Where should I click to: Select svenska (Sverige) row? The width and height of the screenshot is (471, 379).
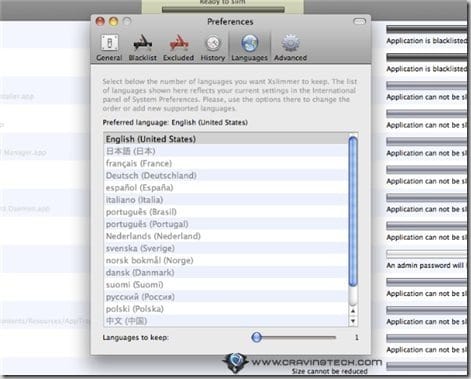point(226,248)
